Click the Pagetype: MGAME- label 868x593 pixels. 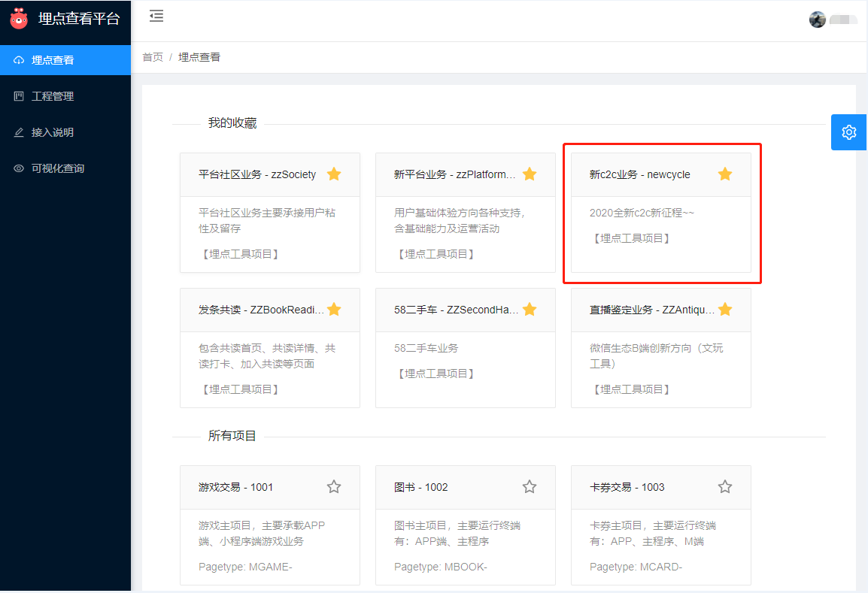245,567
